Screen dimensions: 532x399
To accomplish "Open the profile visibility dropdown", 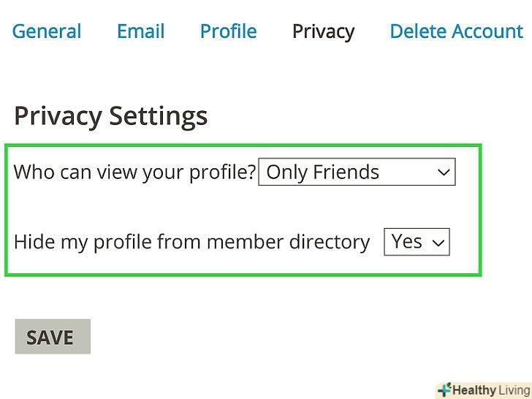I will click(357, 172).
